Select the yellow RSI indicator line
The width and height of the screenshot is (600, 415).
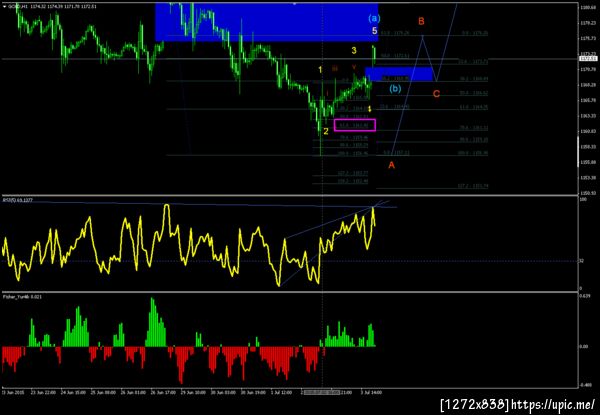point(188,245)
